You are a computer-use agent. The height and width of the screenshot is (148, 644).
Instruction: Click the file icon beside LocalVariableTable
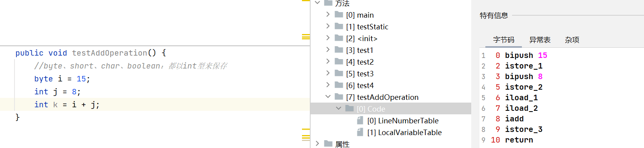[360, 132]
